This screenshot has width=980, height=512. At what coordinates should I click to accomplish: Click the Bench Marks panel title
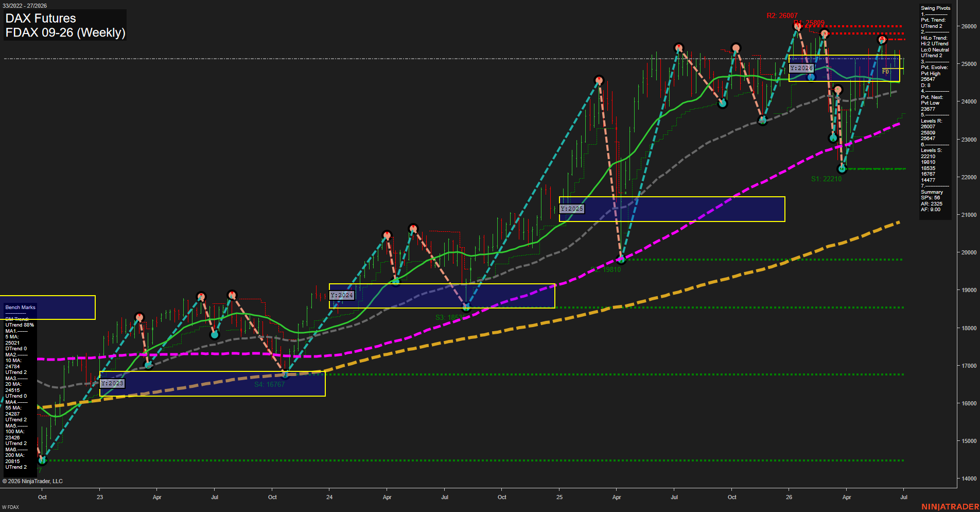tap(20, 308)
